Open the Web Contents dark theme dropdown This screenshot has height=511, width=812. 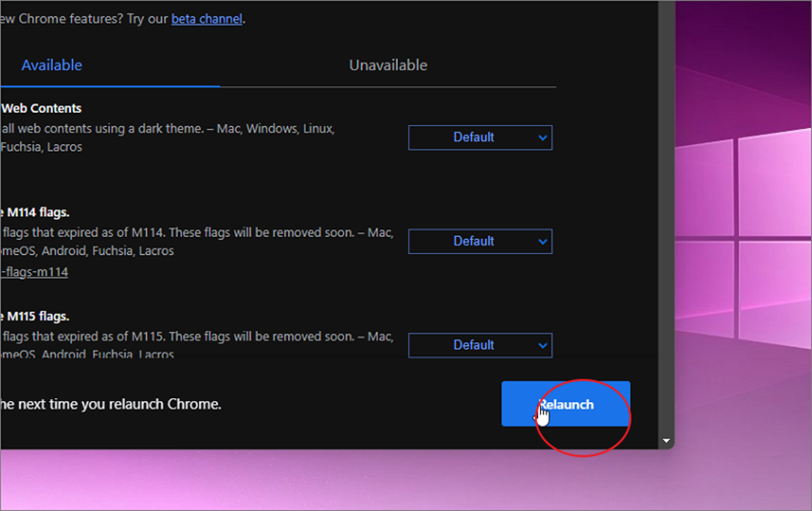click(x=480, y=137)
